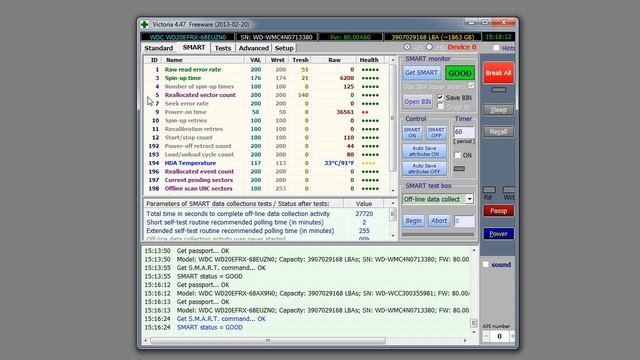Click the SMART OFF control button
Viewport: 640px width, 360px height.
(436, 133)
